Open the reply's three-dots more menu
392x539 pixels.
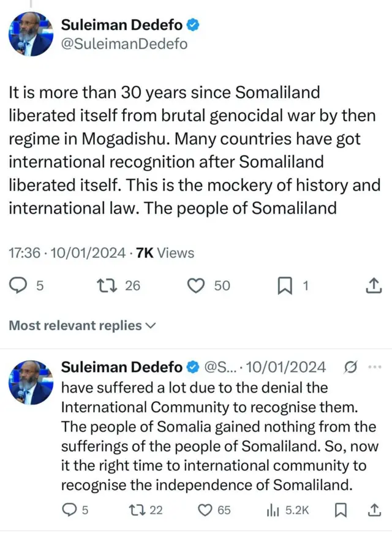pos(374,367)
